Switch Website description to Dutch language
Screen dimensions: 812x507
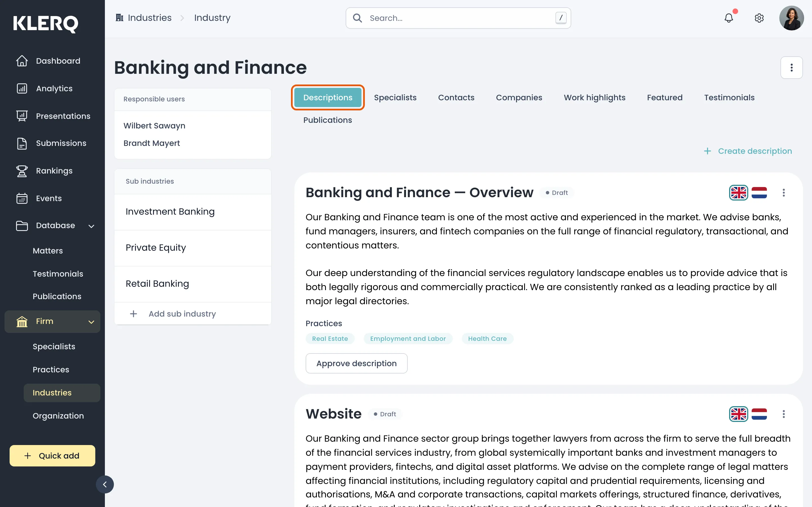(x=759, y=414)
